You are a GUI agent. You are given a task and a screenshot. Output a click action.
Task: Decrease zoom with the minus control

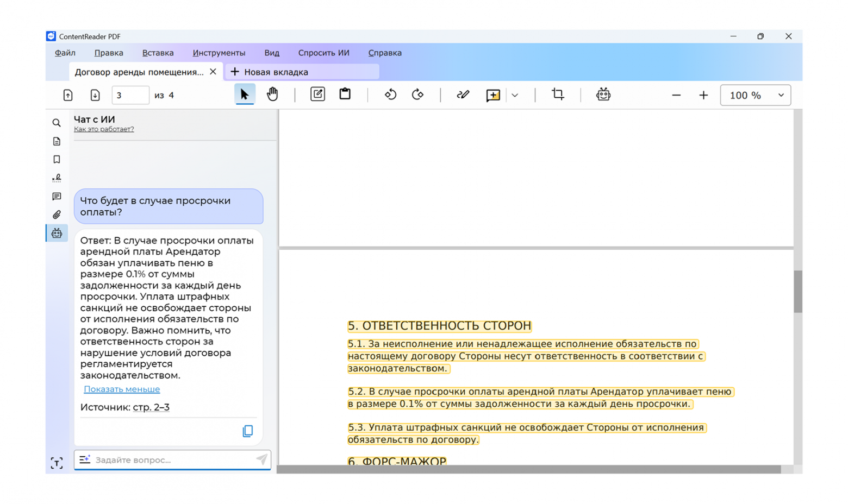coord(676,94)
